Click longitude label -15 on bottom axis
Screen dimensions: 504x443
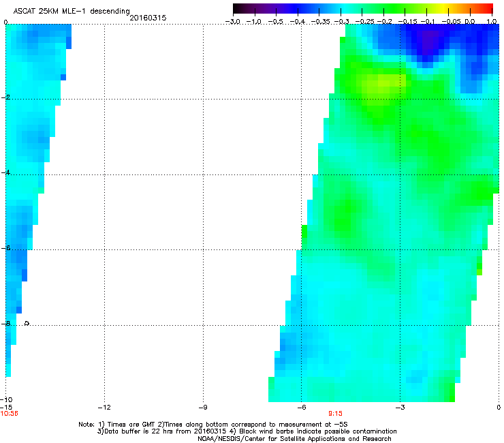(6, 408)
